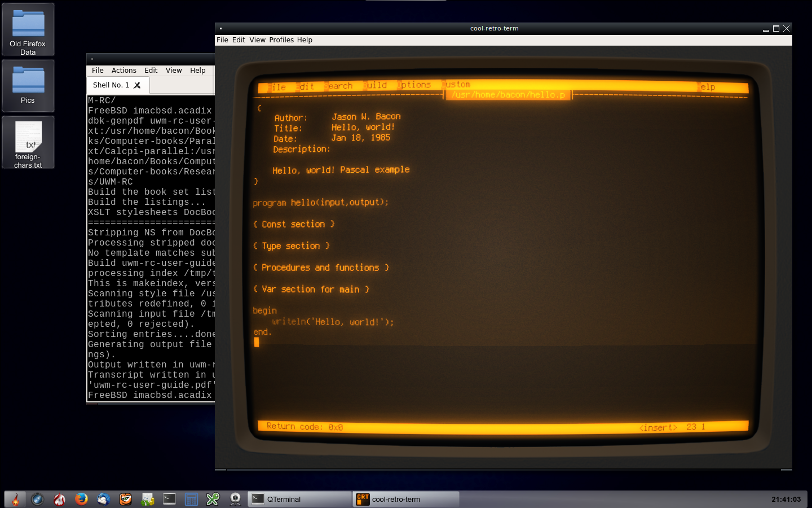Viewport: 812px width, 508px height.
Task: Launch Thunderbird mail from the taskbar
Action: coord(104,499)
